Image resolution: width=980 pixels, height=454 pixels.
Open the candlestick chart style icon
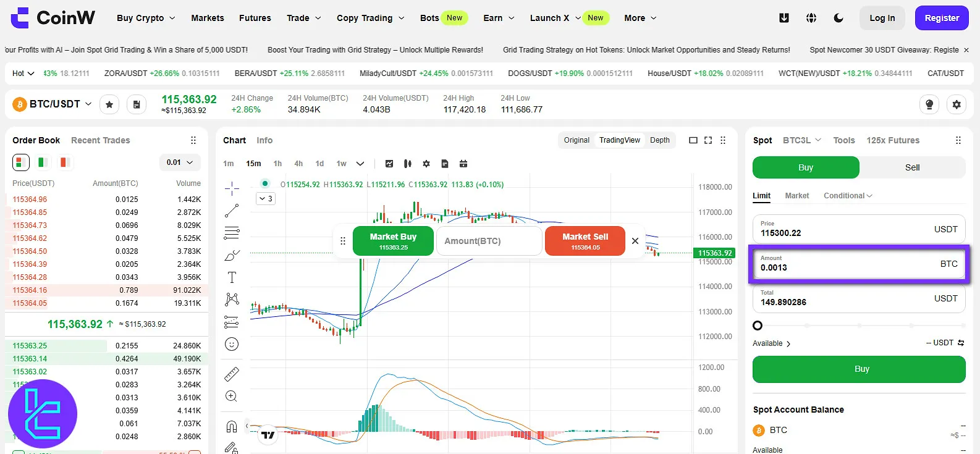click(x=408, y=164)
